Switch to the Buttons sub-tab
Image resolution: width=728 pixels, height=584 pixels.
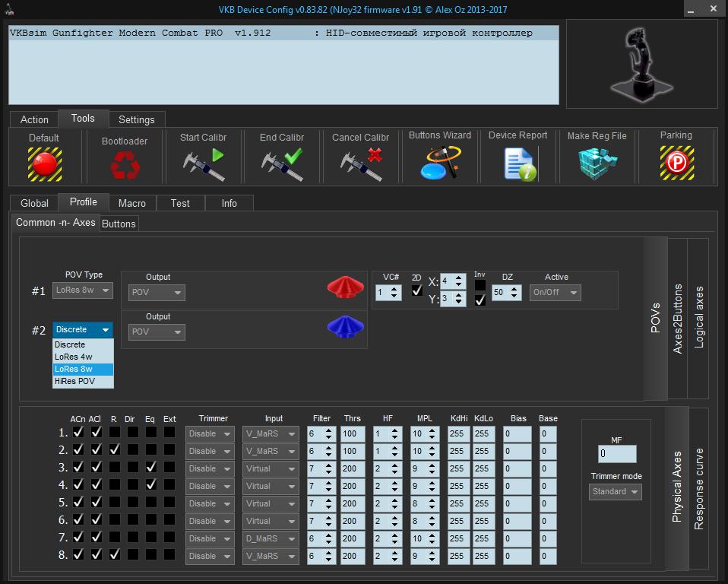tap(119, 224)
